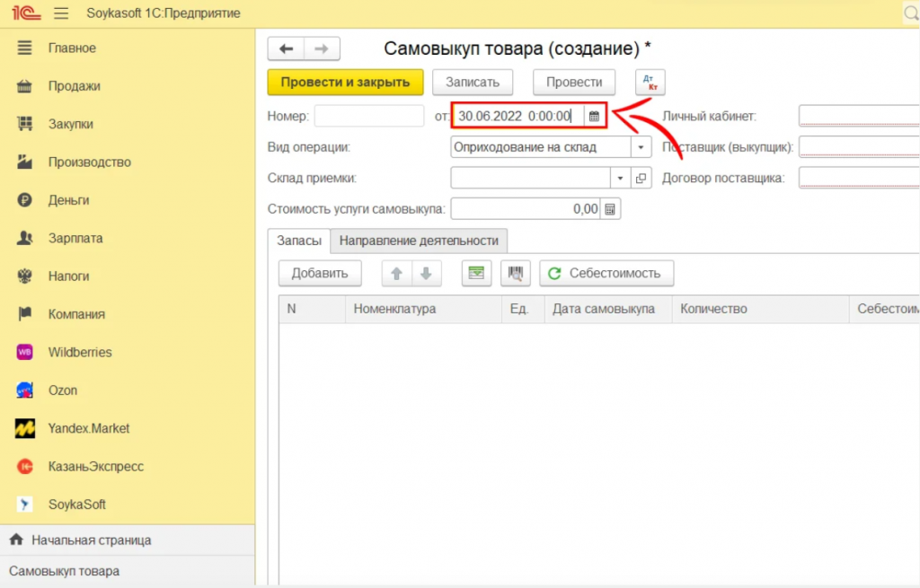The image size is (920, 588).
Task: Switch to Направление деятельности tab
Action: point(419,241)
